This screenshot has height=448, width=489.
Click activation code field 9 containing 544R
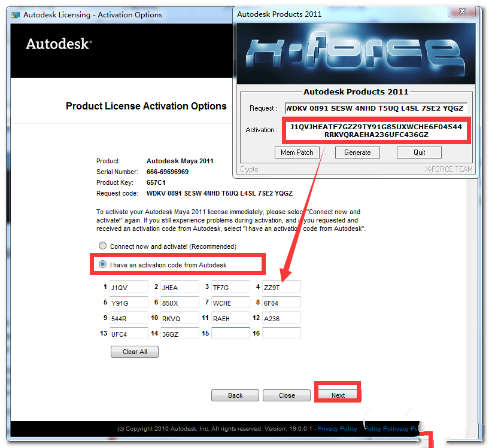point(129,318)
